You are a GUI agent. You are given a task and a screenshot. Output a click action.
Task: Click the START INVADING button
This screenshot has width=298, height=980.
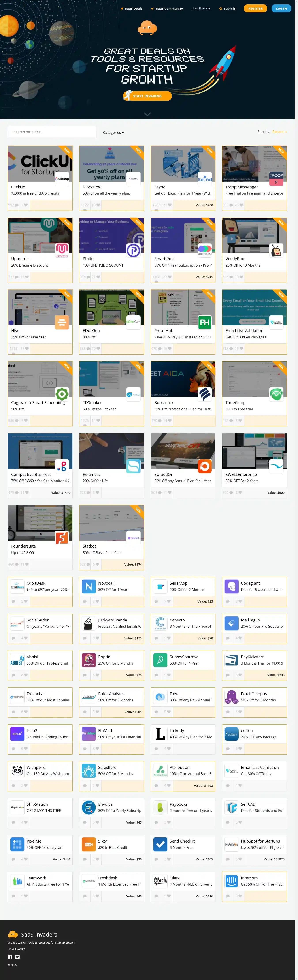(x=147, y=96)
